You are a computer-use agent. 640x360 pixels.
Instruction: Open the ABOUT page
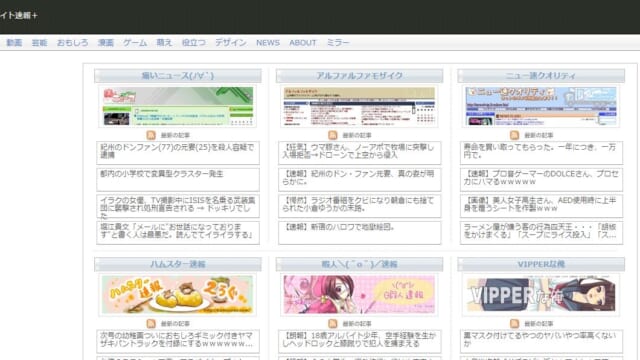(303, 42)
